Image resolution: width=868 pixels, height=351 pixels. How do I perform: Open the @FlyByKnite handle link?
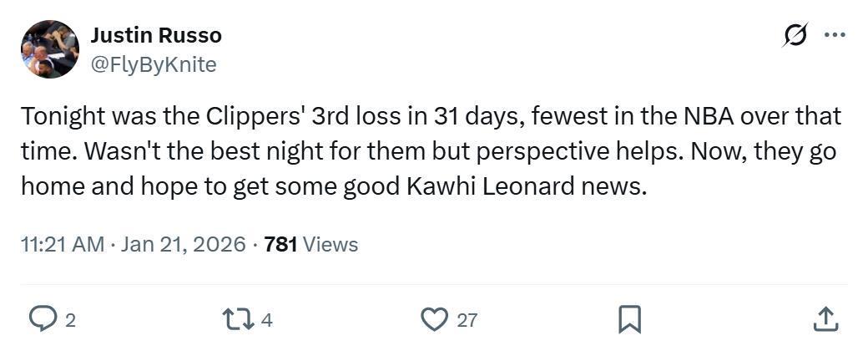tap(153, 64)
